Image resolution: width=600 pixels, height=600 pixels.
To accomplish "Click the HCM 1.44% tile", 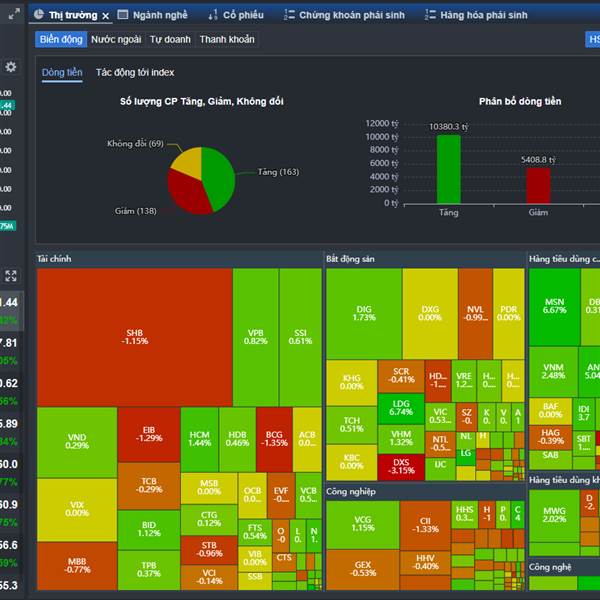I will point(199,439).
